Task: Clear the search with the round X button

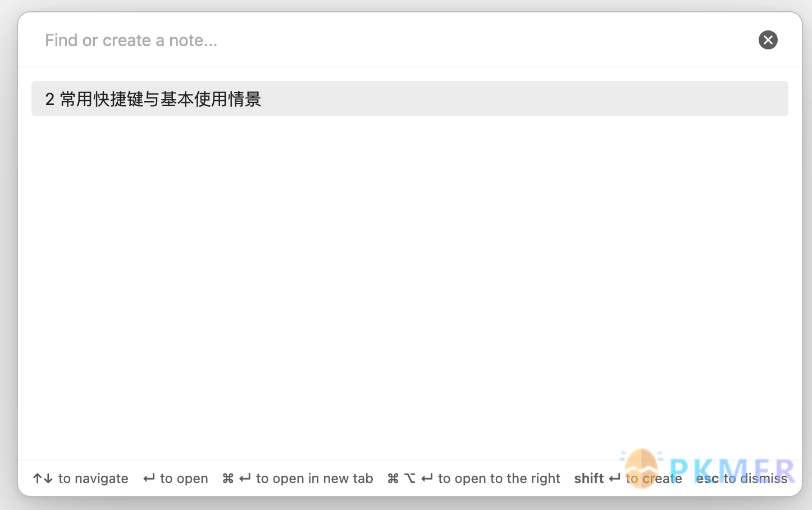Action: click(768, 40)
